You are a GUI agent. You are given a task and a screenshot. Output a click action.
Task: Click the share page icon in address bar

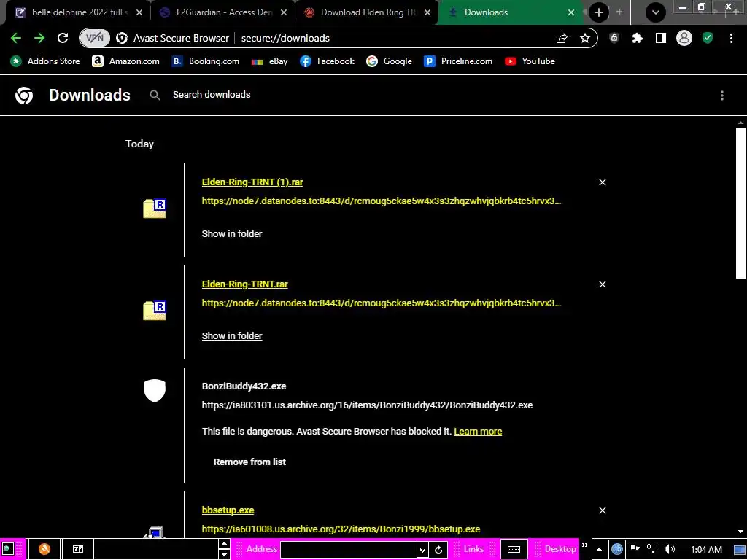pyautogui.click(x=562, y=38)
